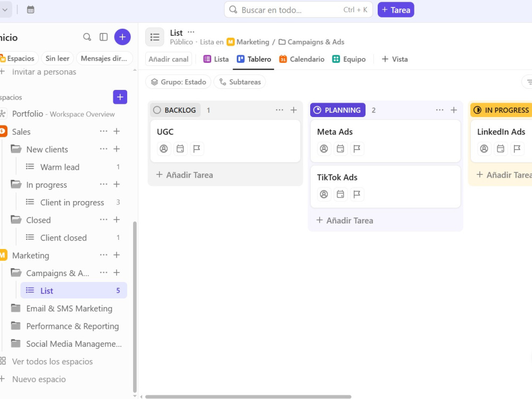Click plus next to New clients folder
532x399 pixels.
click(x=117, y=149)
